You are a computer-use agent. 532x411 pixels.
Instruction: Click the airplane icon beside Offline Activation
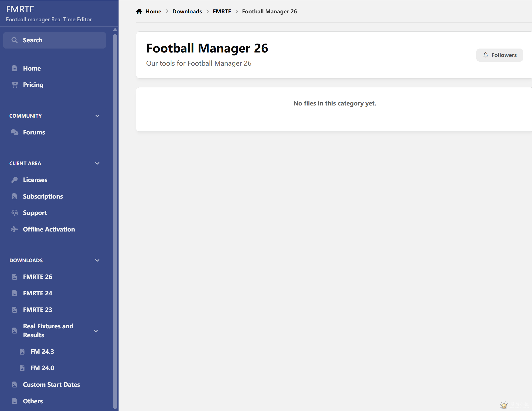(x=15, y=229)
